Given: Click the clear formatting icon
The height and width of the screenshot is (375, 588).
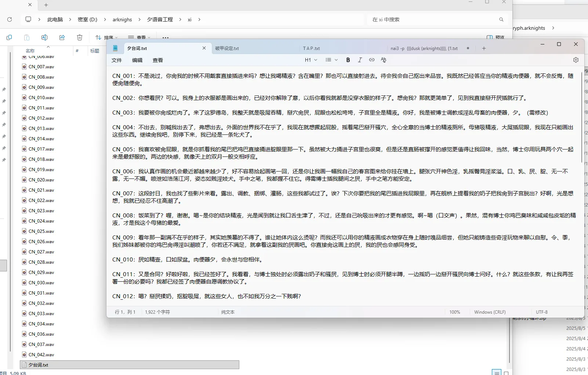Looking at the screenshot, I should click(384, 60).
